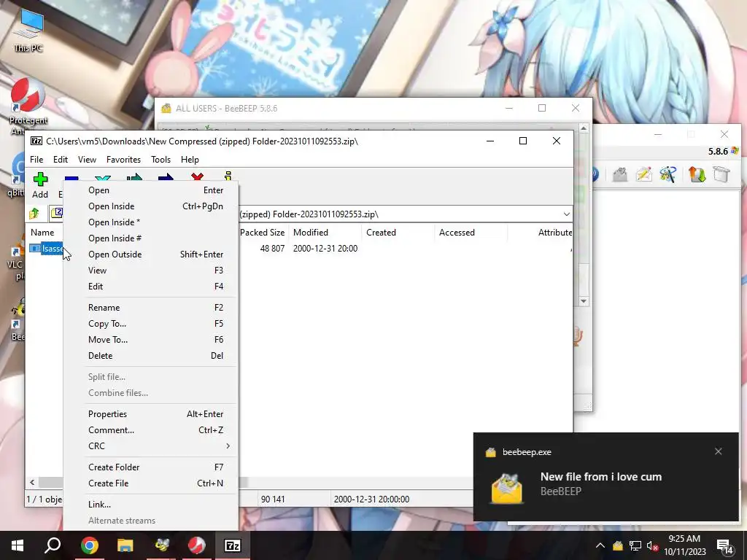Click the yellow Info toolbar icon in 7-Zip

click(228, 176)
